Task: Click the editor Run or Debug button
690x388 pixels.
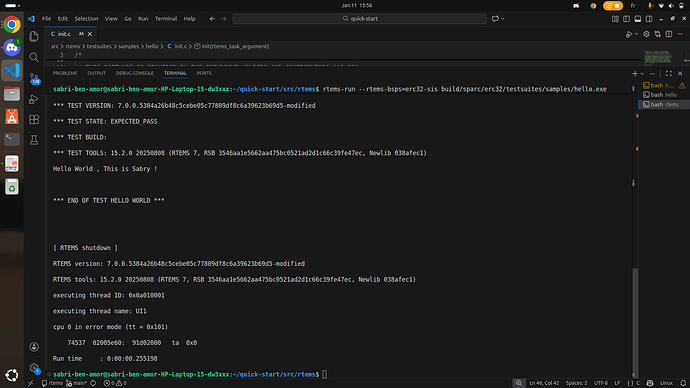Action: click(629, 34)
